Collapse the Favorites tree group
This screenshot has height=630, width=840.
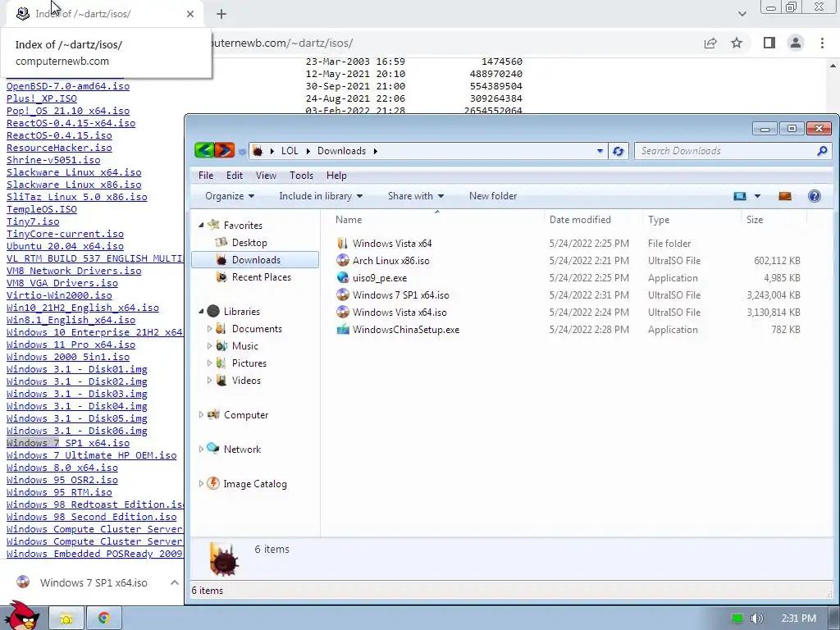click(202, 225)
